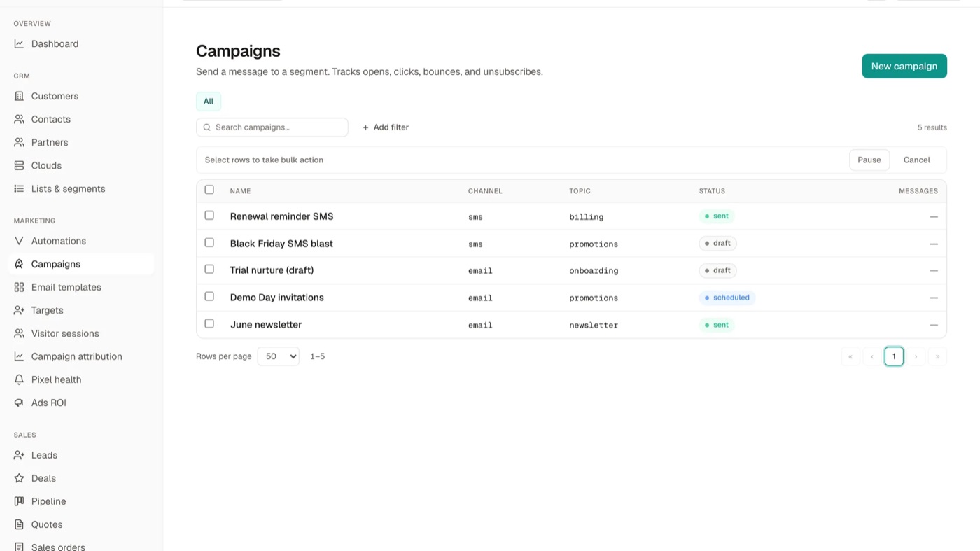Click the Add filter button
Viewport: 980px width, 551px height.
pyautogui.click(x=386, y=127)
